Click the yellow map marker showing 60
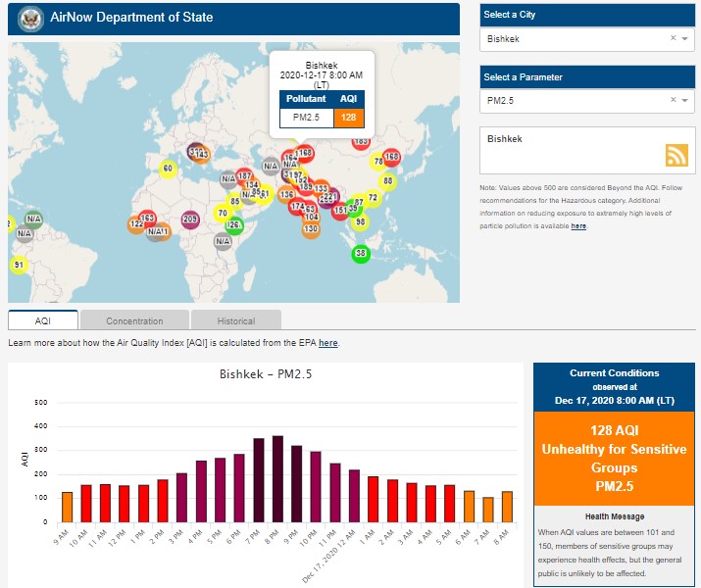The image size is (701, 588). point(168,169)
